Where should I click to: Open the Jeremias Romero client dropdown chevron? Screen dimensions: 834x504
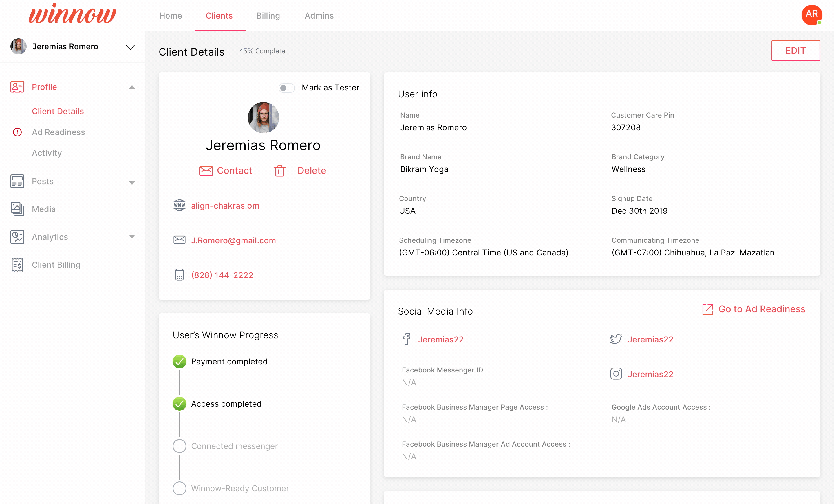[130, 47]
